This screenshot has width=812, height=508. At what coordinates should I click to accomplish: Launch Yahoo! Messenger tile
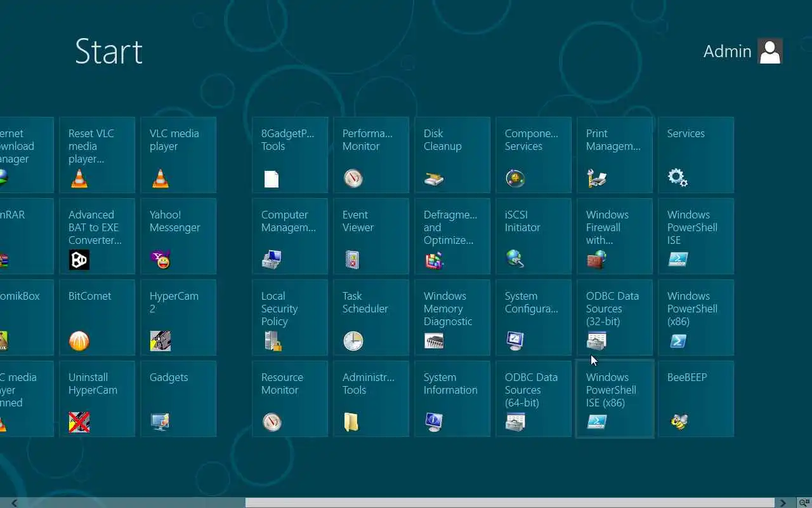click(x=178, y=236)
